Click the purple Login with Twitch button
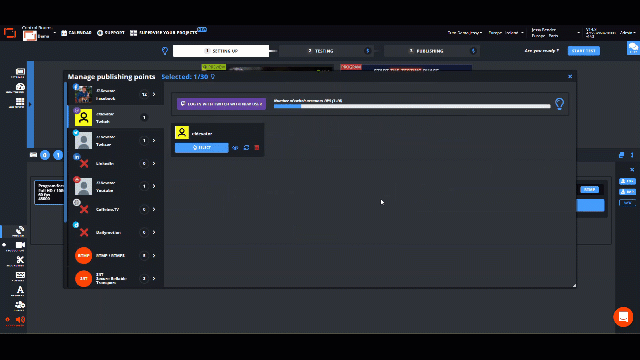 [x=221, y=104]
